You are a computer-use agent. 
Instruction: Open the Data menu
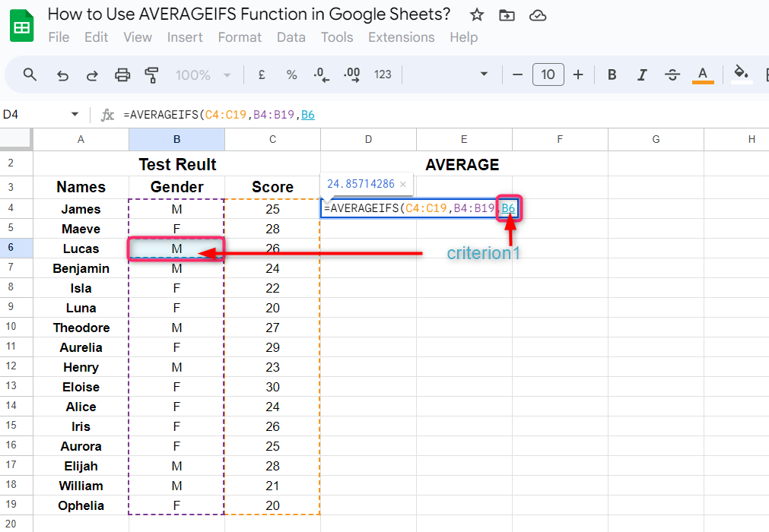click(291, 37)
